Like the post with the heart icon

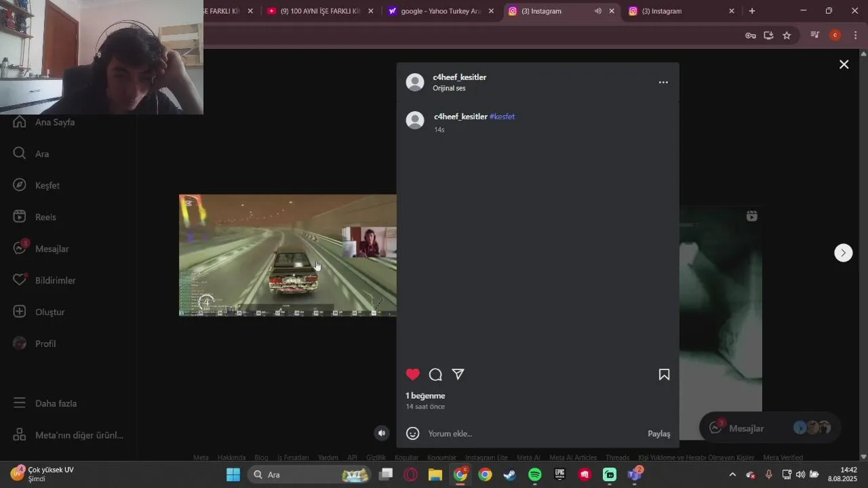click(x=412, y=374)
